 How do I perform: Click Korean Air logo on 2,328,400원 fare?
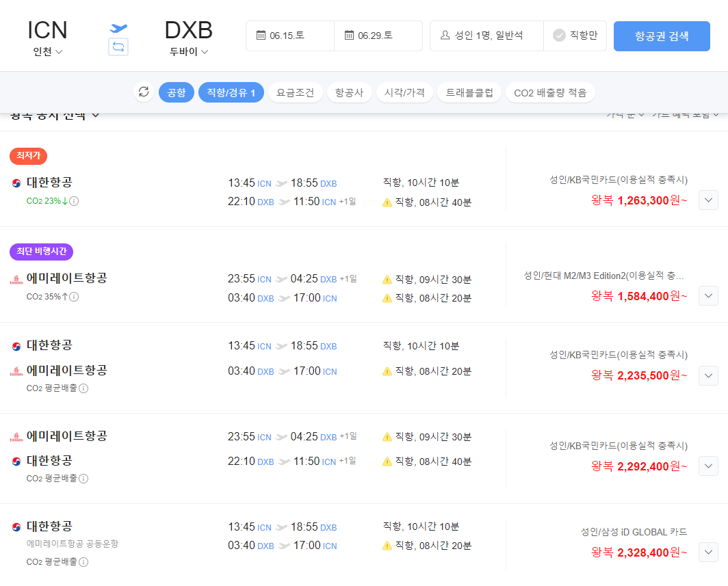pos(16,527)
